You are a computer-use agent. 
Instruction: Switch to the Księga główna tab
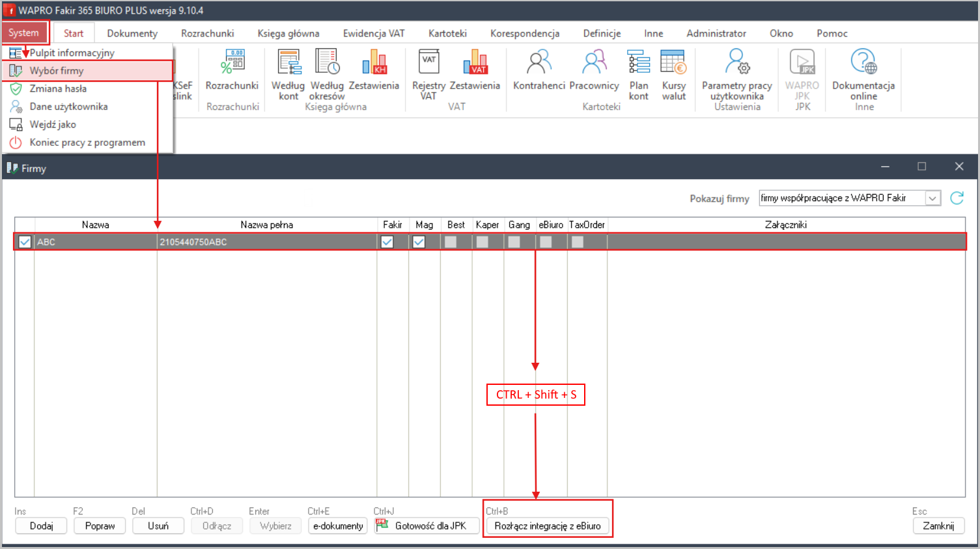tap(288, 33)
